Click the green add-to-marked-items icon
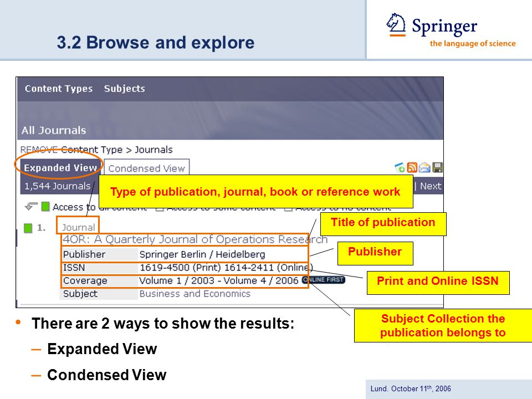Viewport: 532px width, 399px height. pyautogui.click(x=400, y=167)
